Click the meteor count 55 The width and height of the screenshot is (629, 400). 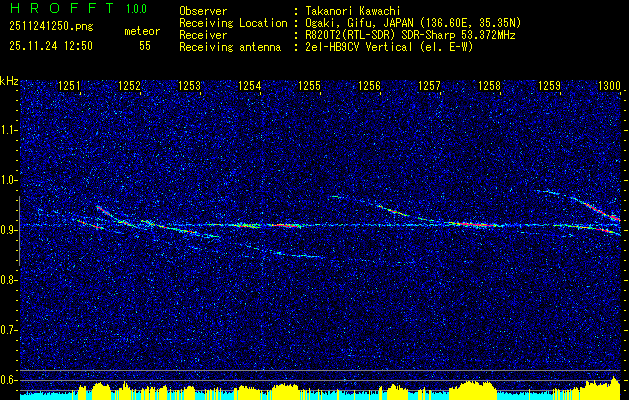pos(145,46)
